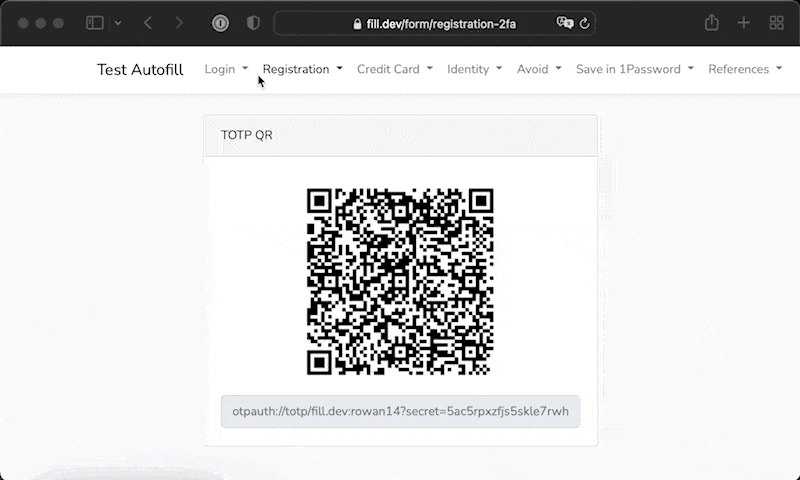Click the Test Autofill brand link
800x480 pixels.
pos(140,69)
